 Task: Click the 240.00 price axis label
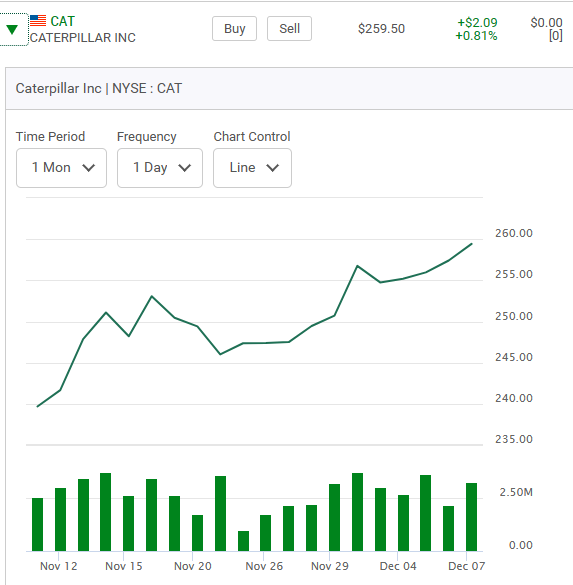coord(514,398)
